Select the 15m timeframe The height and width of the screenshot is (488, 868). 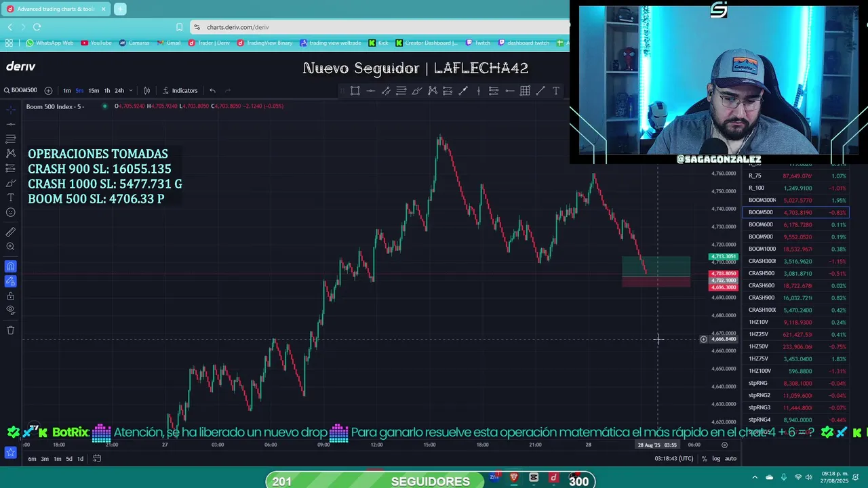click(x=94, y=91)
